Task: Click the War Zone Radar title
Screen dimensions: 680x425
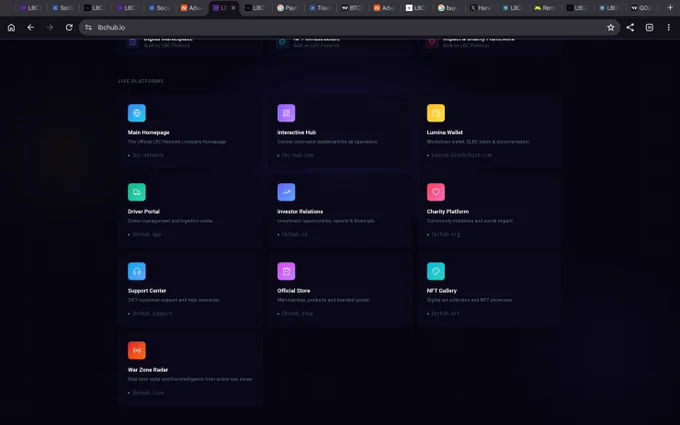Action: [x=148, y=370]
